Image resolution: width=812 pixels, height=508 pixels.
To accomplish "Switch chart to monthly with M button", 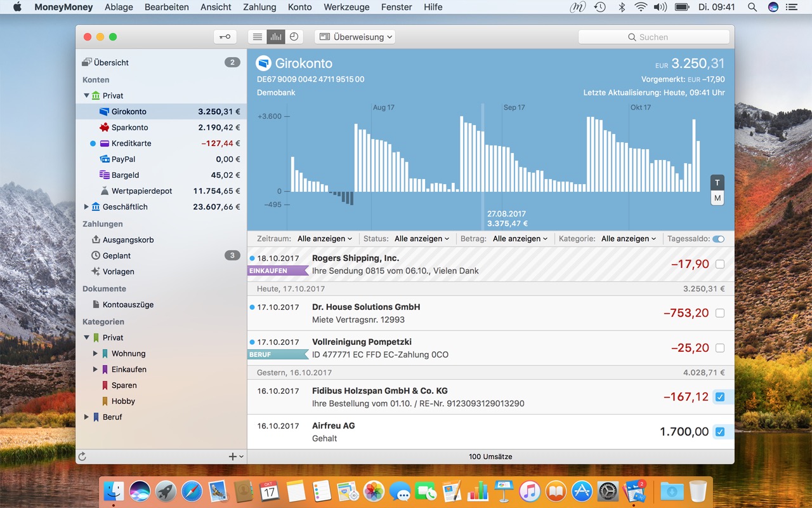I will click(x=717, y=198).
